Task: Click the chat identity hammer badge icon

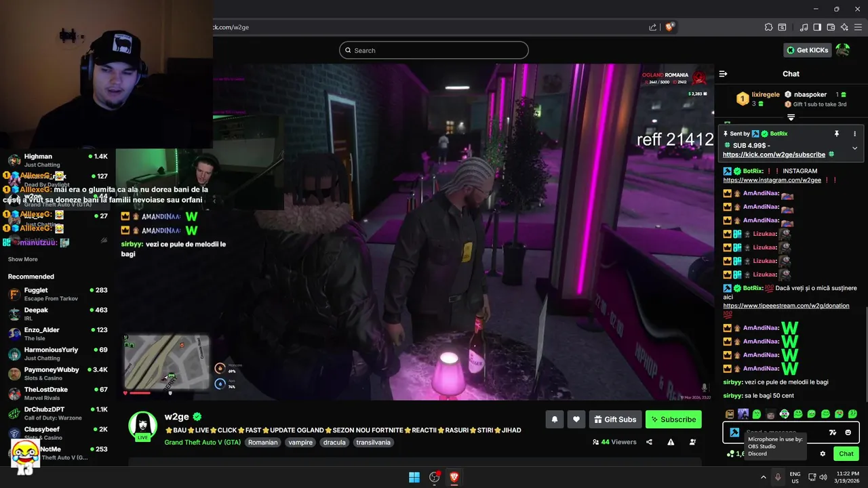Action: point(734,432)
